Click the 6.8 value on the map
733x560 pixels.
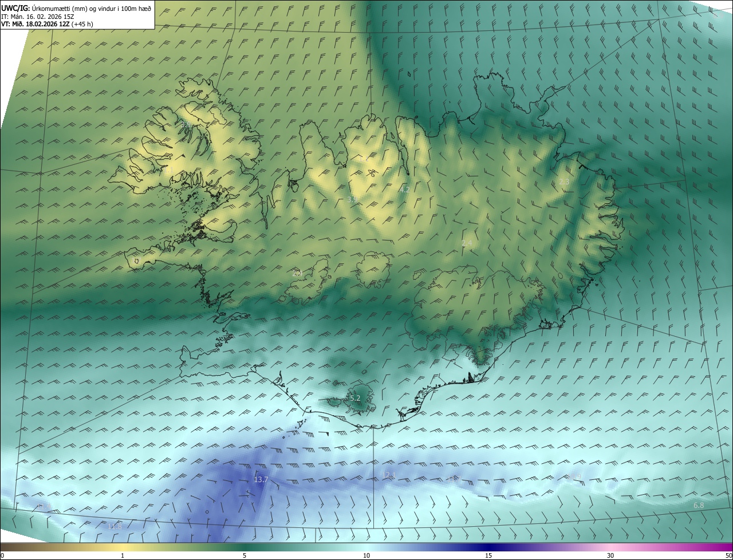click(x=699, y=505)
